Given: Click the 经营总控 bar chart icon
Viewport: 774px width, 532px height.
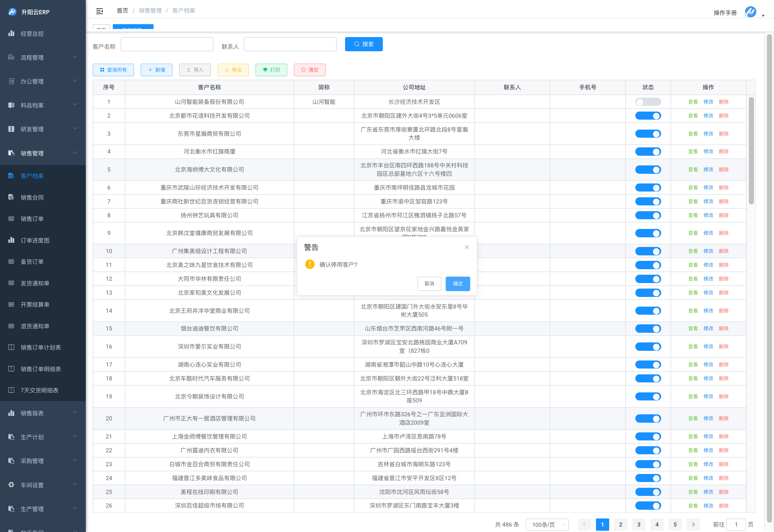Looking at the screenshot, I should pyautogui.click(x=11, y=33).
